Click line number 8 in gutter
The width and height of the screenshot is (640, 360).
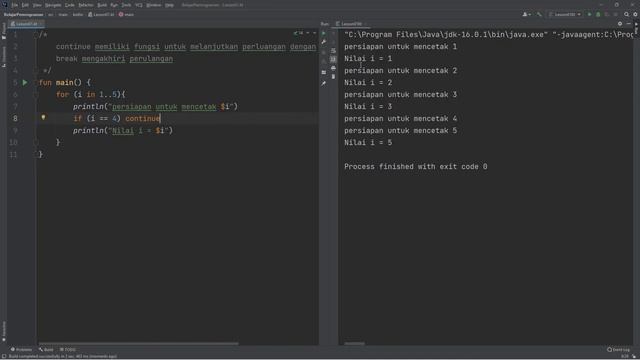click(x=15, y=119)
